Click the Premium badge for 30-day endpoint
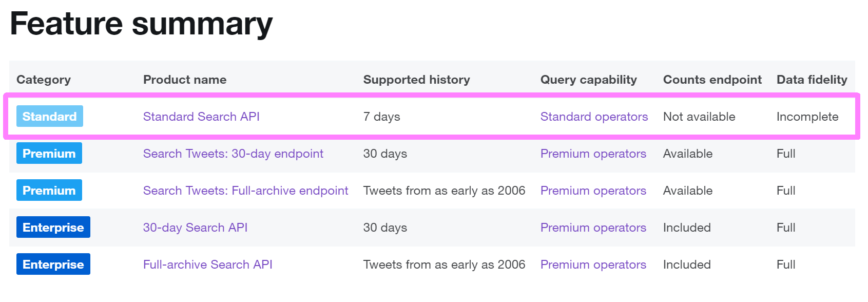Image resolution: width=868 pixels, height=302 pixels. 49,153
